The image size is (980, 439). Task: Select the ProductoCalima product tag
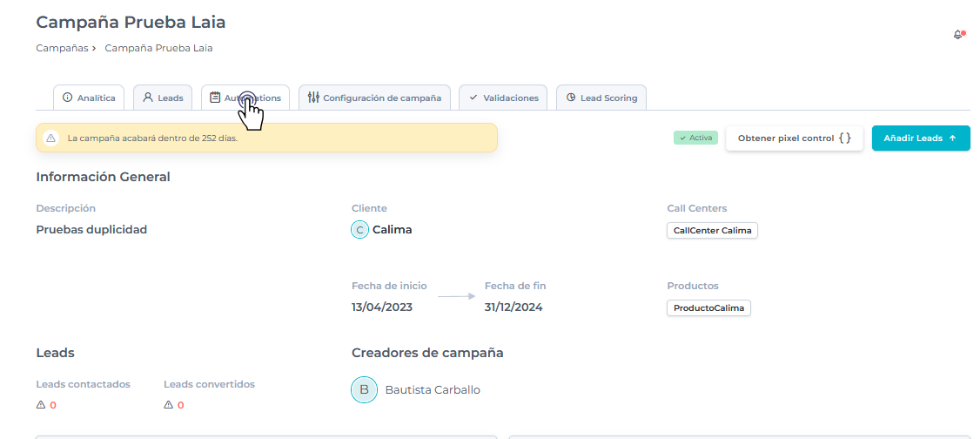(708, 307)
